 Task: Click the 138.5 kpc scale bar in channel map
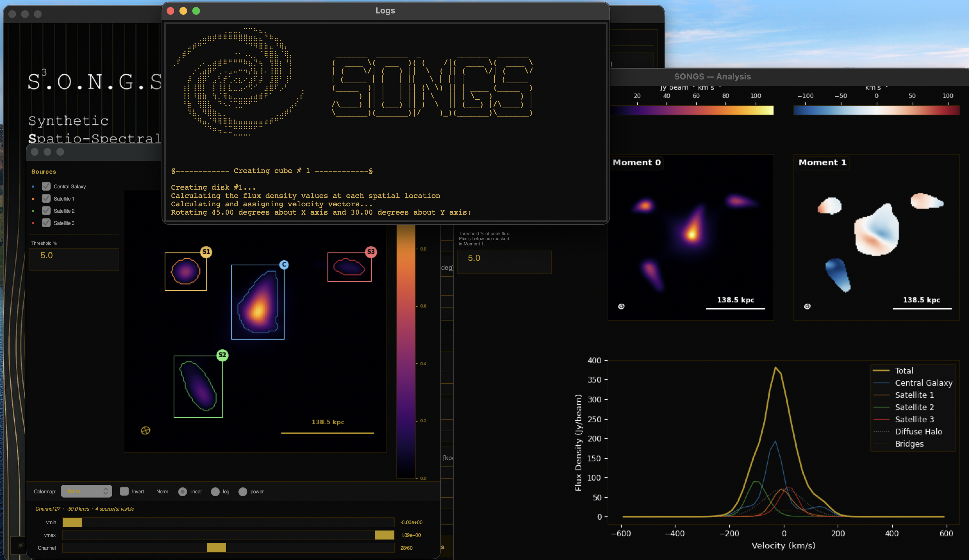pos(327,433)
